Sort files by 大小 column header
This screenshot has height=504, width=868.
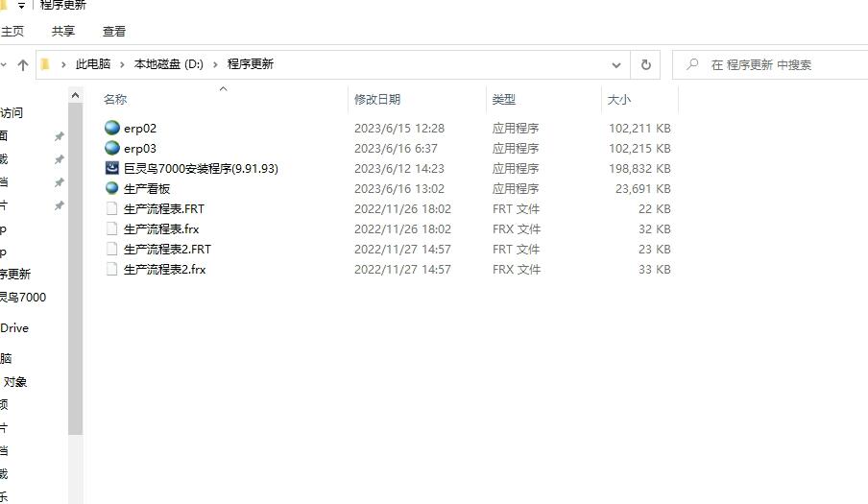618,99
